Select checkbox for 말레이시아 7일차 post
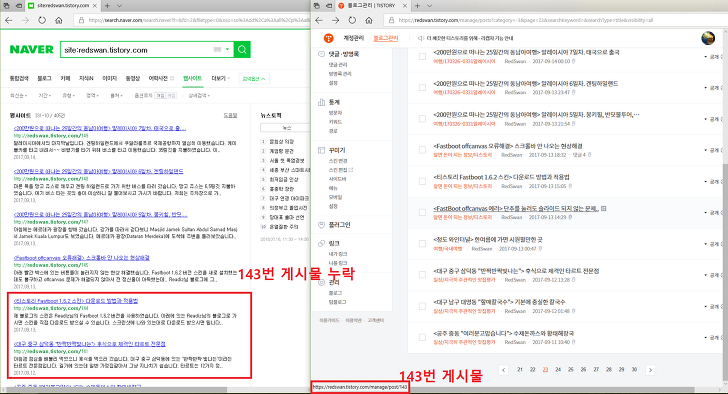Viewport: 728px width, 394px height. [422, 56]
